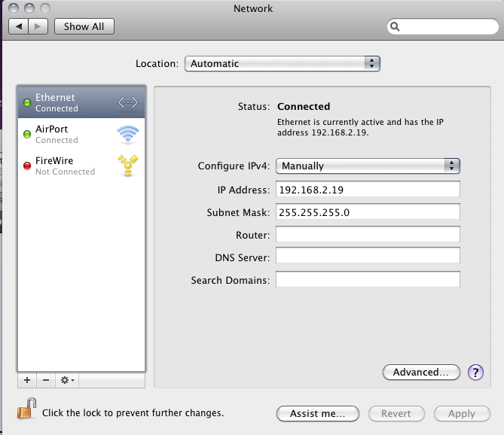Click the IP Address field
This screenshot has width=504, height=435.
[368, 189]
